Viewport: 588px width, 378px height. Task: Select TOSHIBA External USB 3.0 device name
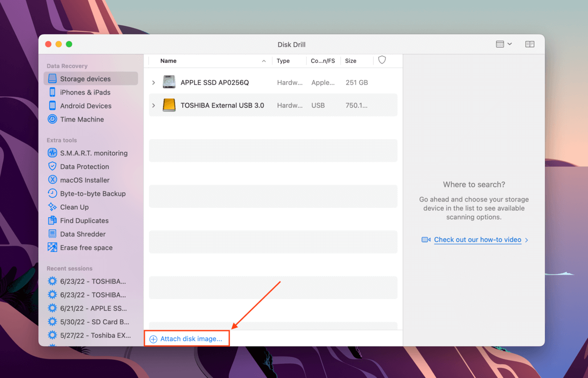point(222,105)
